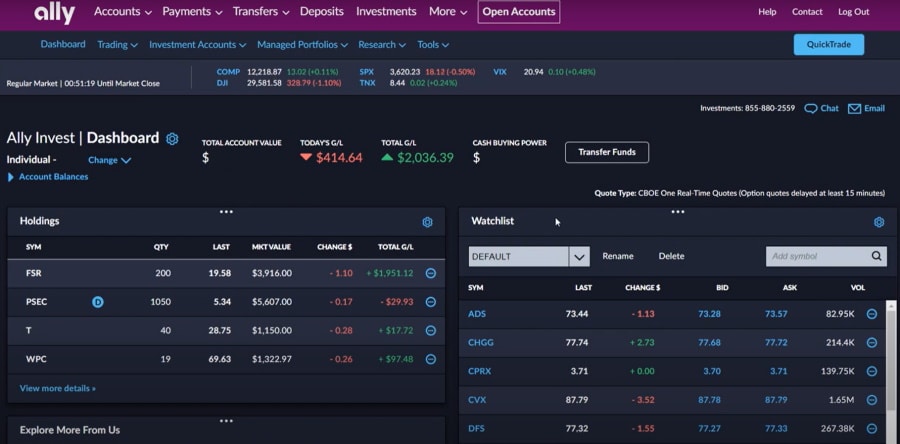Open dashboard settings gear next to Dashboard title
Screen dimensions: 900x444
tap(172, 138)
